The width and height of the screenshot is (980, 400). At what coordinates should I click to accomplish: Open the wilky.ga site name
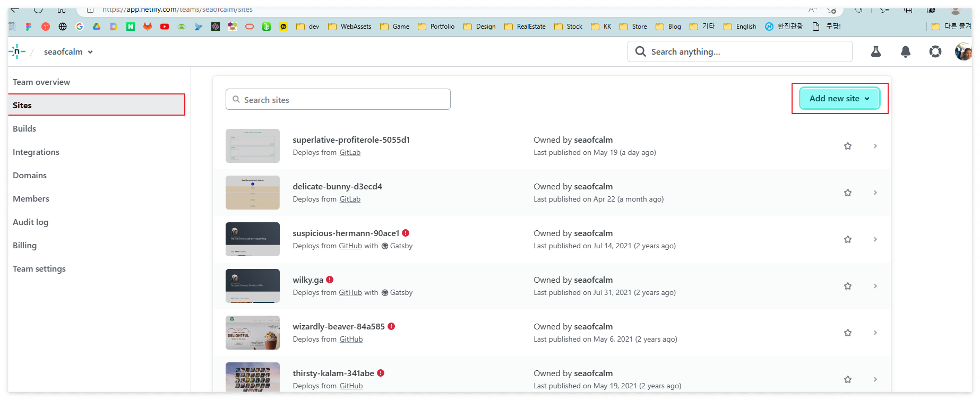pyautogui.click(x=308, y=280)
